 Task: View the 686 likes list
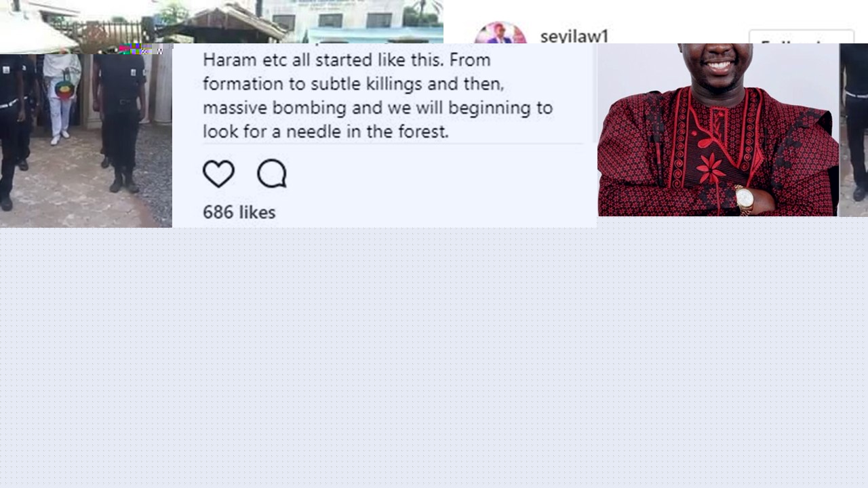coord(239,212)
